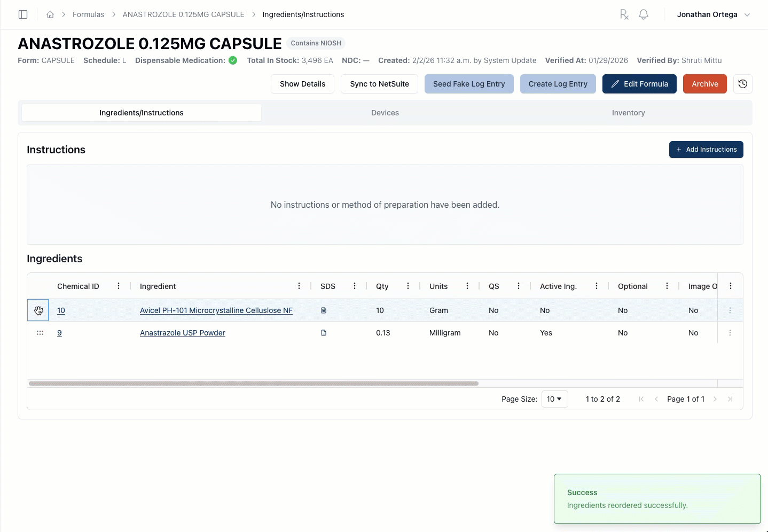Click Edit Formula button

point(639,84)
